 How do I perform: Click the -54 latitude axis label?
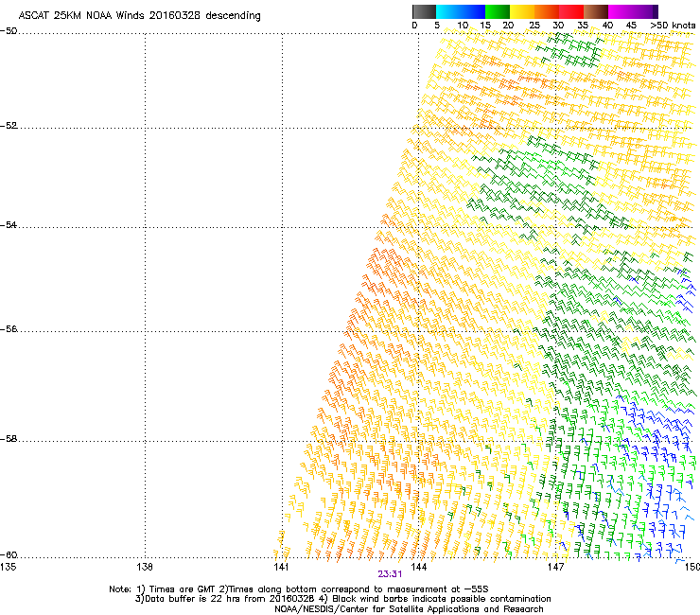tap(9, 225)
